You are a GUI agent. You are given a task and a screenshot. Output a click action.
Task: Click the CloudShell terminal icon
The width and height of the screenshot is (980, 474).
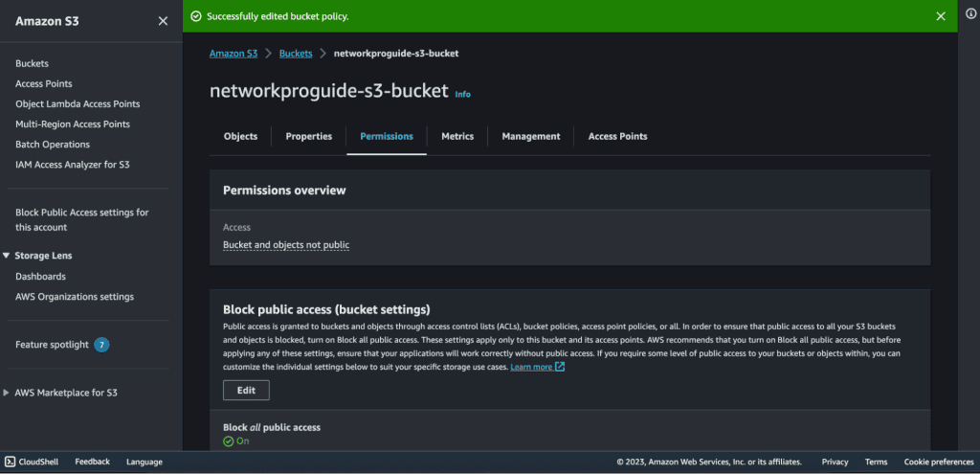pos(10,462)
